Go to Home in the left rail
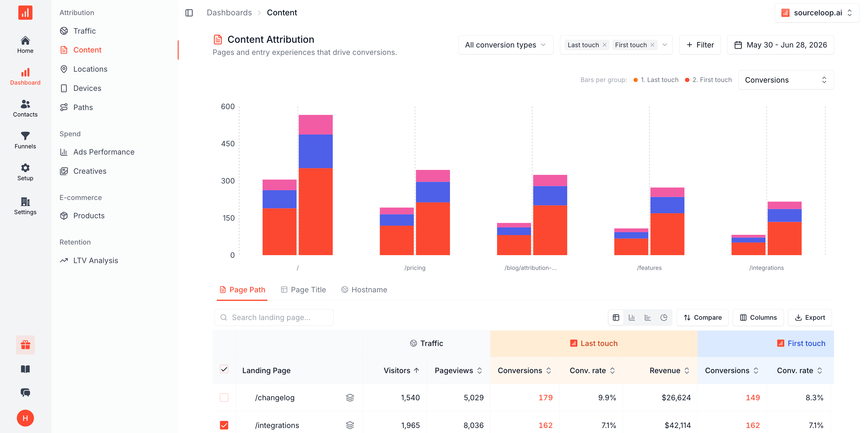The height and width of the screenshot is (433, 868). pyautogui.click(x=25, y=45)
